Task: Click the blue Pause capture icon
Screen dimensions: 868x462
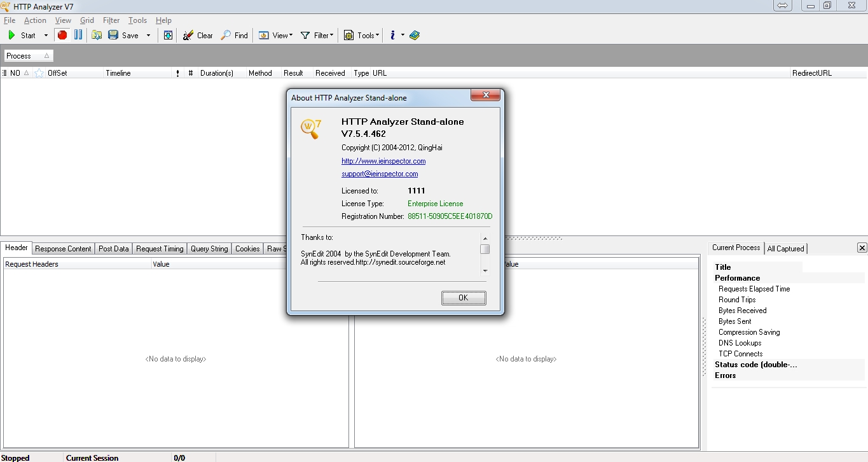Action: coord(78,36)
